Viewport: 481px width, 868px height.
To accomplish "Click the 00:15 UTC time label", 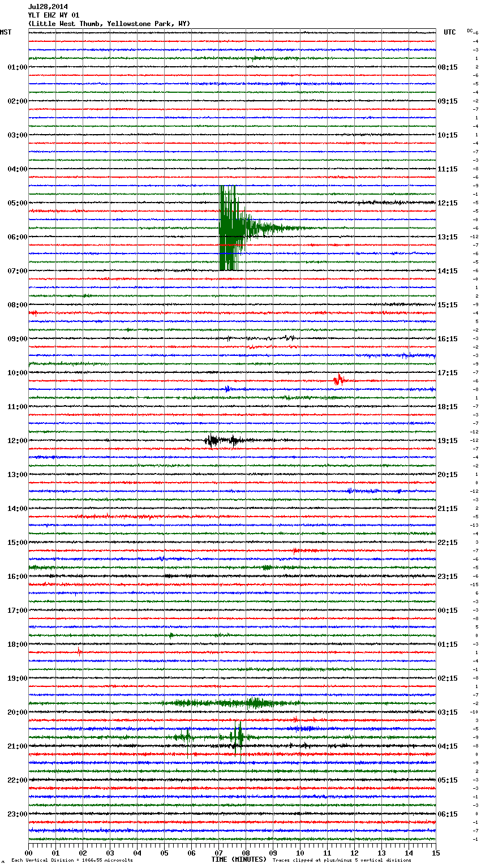I will tap(448, 611).
